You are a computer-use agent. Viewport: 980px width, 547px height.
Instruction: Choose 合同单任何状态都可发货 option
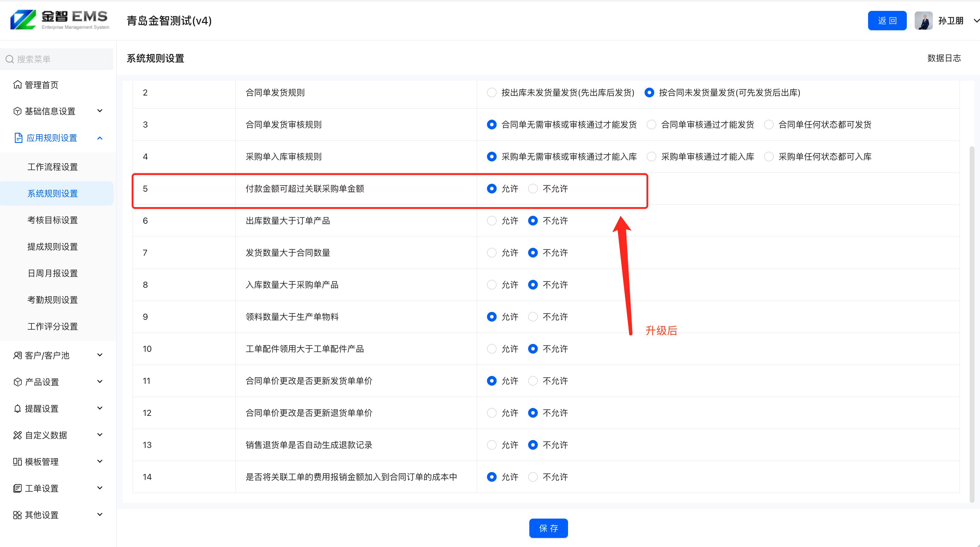[x=769, y=124]
